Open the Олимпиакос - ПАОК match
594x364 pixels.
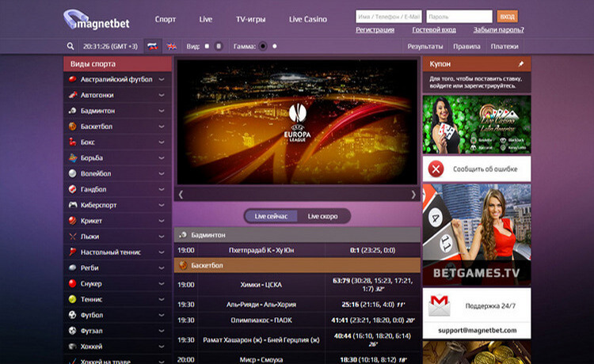tap(261, 320)
